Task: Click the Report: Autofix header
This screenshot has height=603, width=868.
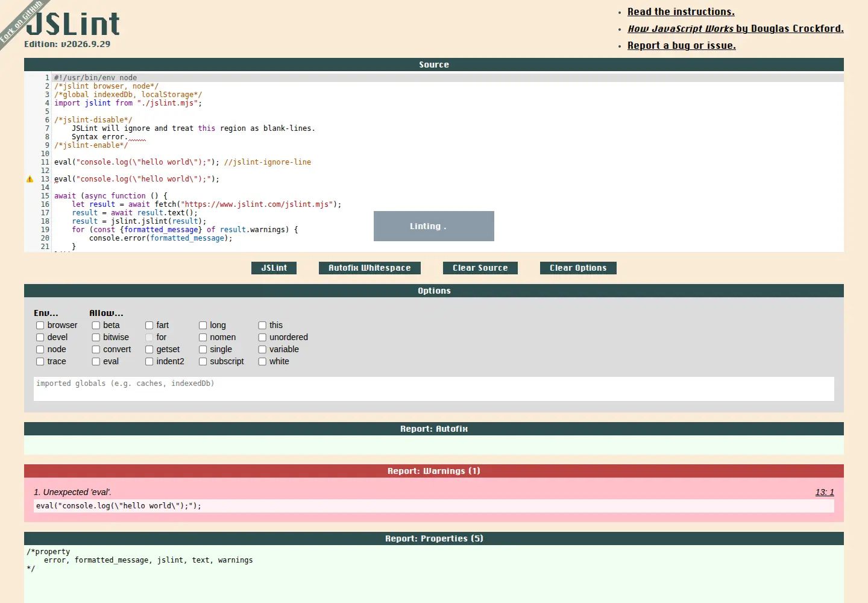Action: 434,429
